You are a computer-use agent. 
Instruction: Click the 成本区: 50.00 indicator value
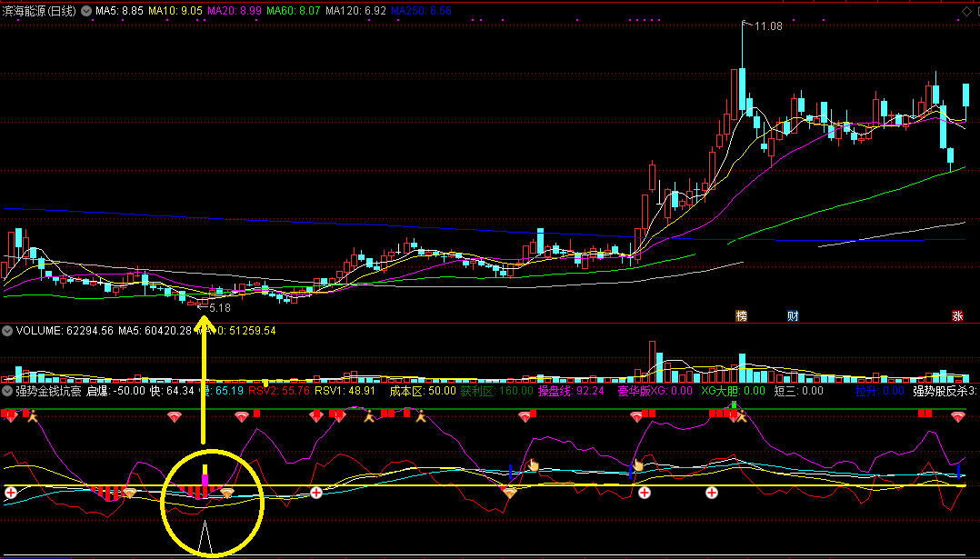[x=423, y=392]
